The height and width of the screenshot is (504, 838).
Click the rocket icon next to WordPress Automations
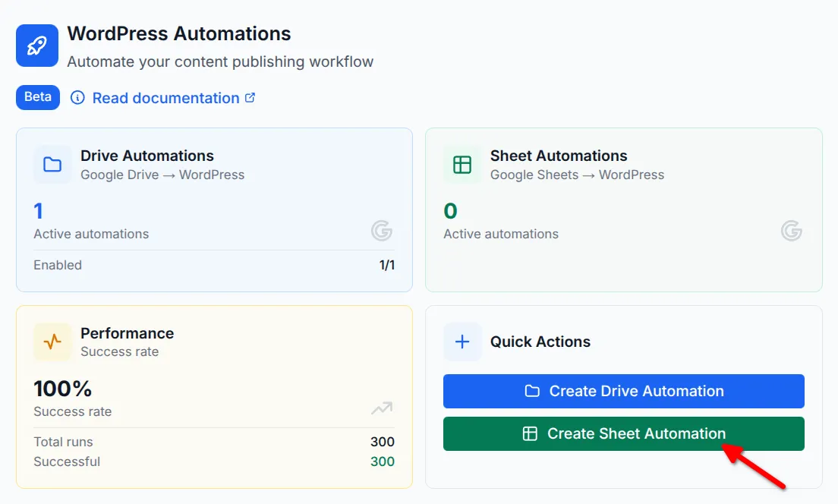click(x=36, y=46)
